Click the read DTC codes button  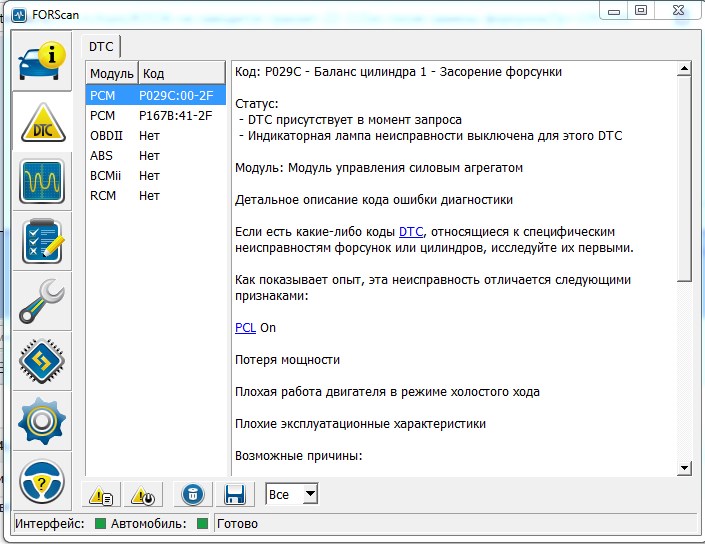pos(101,495)
